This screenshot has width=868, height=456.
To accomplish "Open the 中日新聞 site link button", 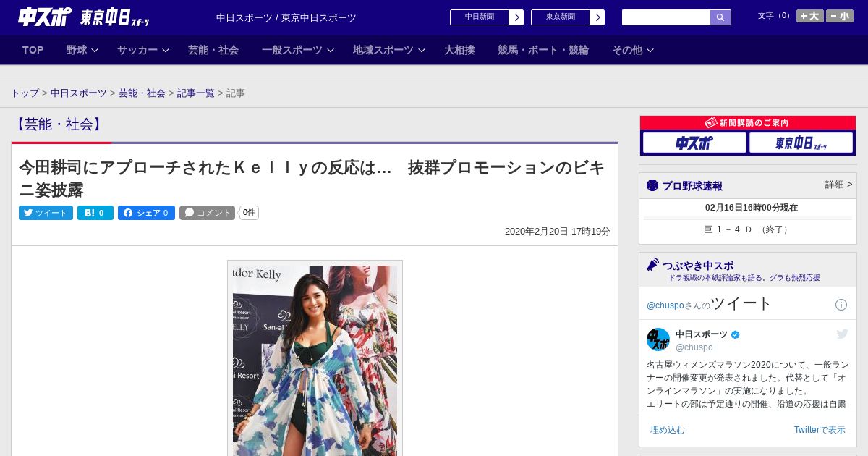I will click(487, 17).
